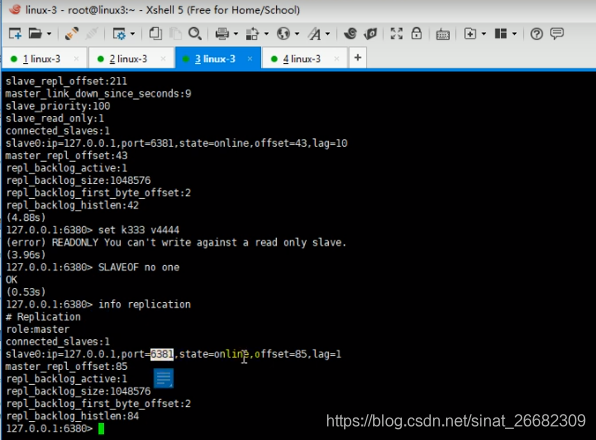
Task: Click the highlighted 6381 port text
Action: [x=162, y=354]
